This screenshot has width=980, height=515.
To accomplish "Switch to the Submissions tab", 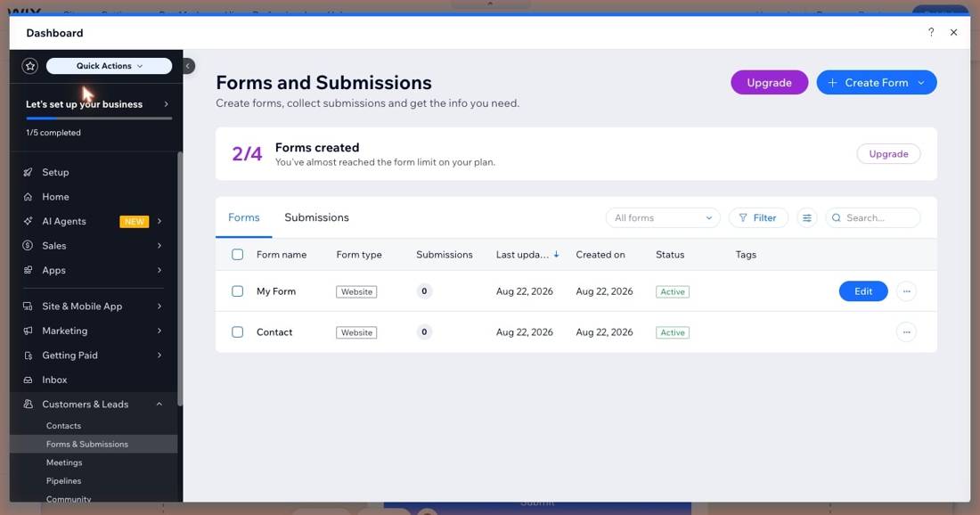I will pos(316,217).
